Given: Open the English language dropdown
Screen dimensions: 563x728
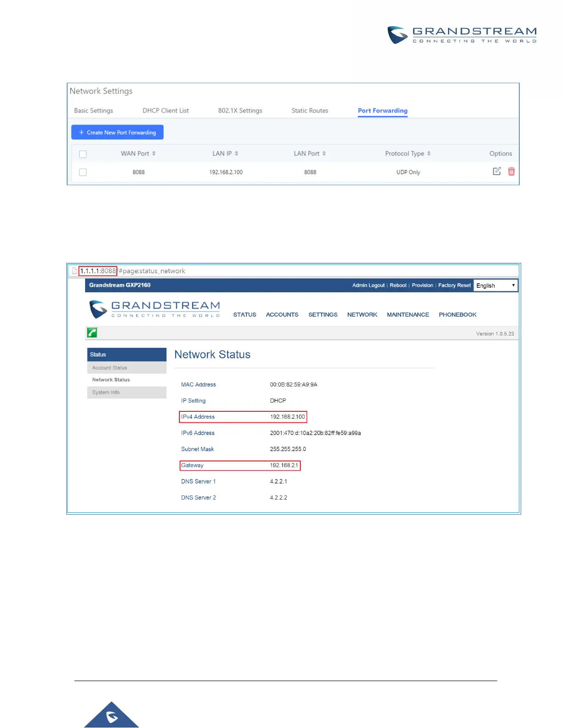Looking at the screenshot, I should coord(496,285).
